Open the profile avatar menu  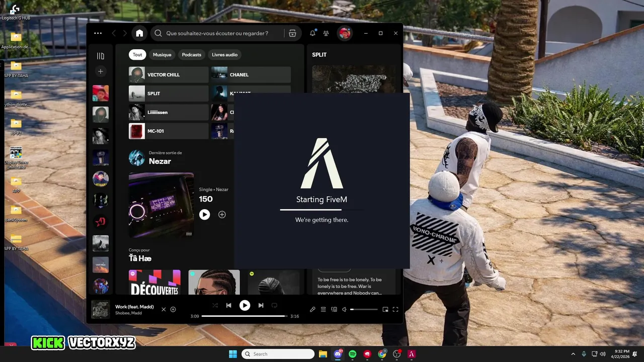pos(345,33)
